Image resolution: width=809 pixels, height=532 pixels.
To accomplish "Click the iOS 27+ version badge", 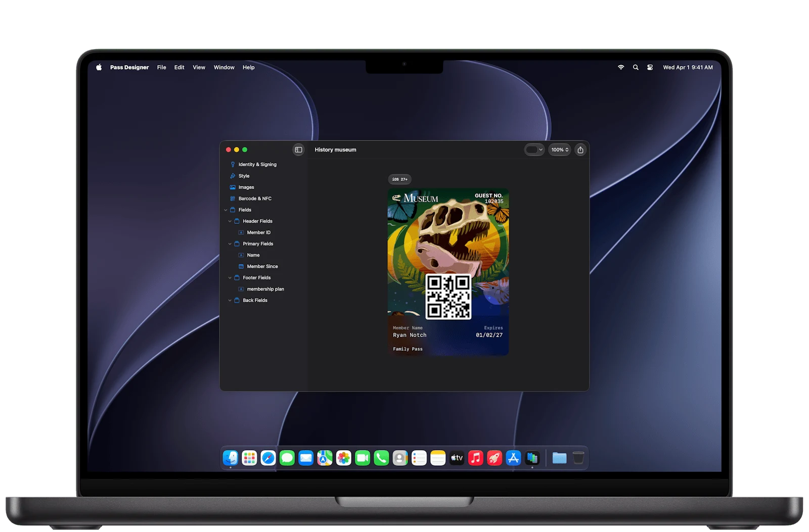I will 399,179.
